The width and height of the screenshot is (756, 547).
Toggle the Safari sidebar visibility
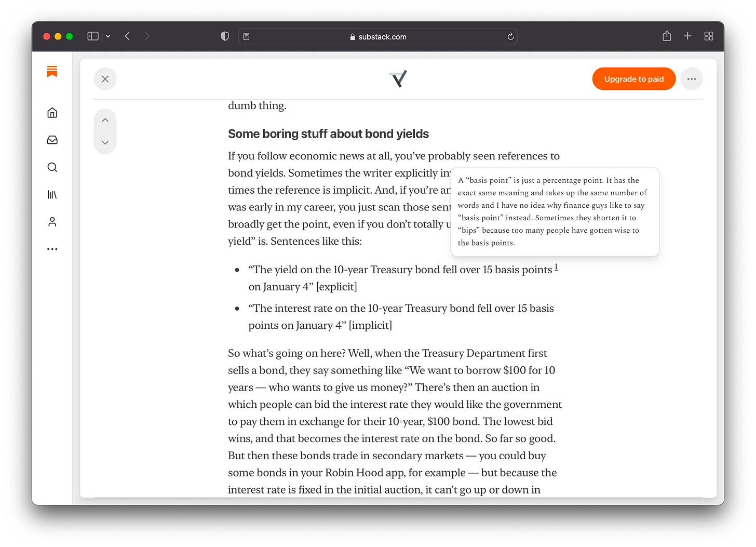(93, 36)
